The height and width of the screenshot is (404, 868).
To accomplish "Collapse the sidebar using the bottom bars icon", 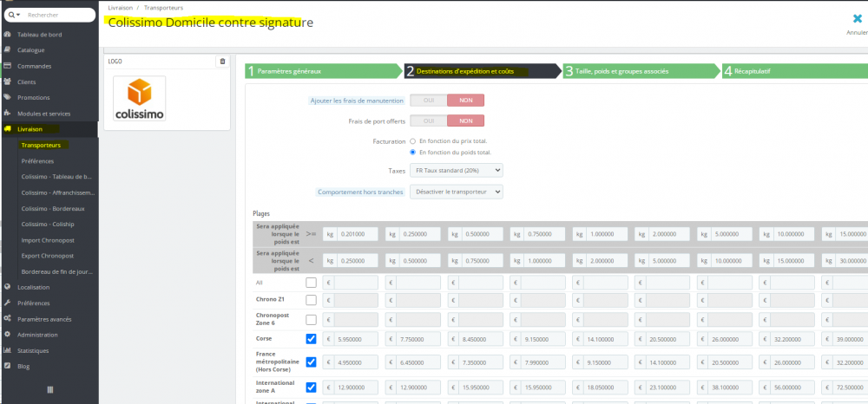I will pos(49,389).
